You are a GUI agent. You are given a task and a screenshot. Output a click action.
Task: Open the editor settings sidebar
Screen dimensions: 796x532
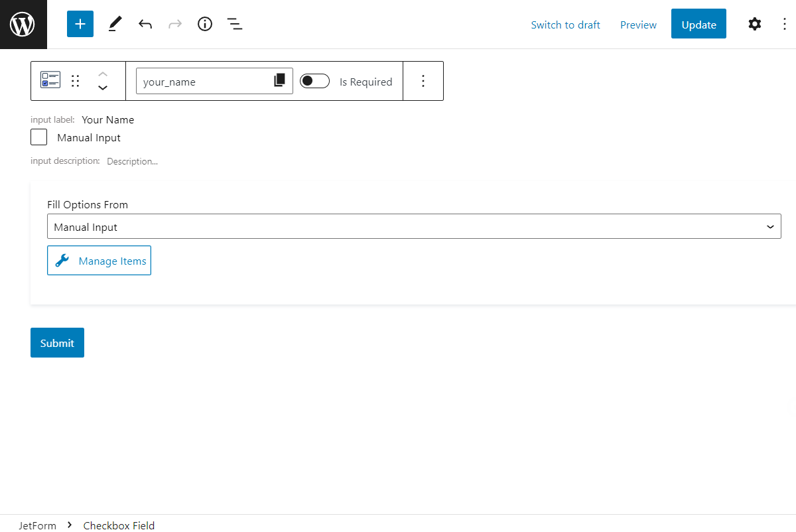(x=755, y=24)
